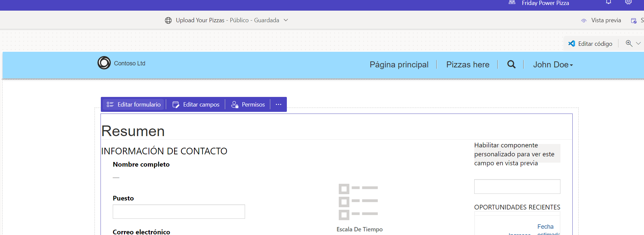The width and height of the screenshot is (644, 235).
Task: Click the Habilitar componente personalizado message
Action: (514, 154)
